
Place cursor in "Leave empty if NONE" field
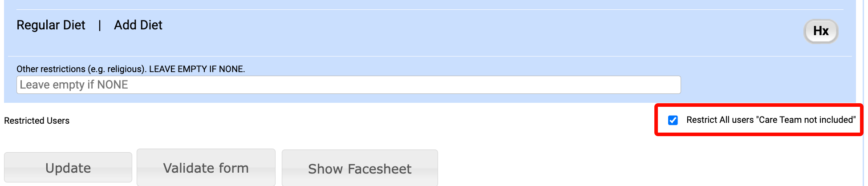[349, 85]
